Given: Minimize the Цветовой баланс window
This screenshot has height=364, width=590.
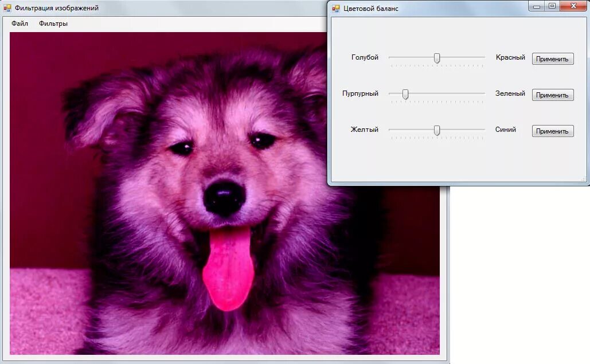Looking at the screenshot, I should pos(537,6).
